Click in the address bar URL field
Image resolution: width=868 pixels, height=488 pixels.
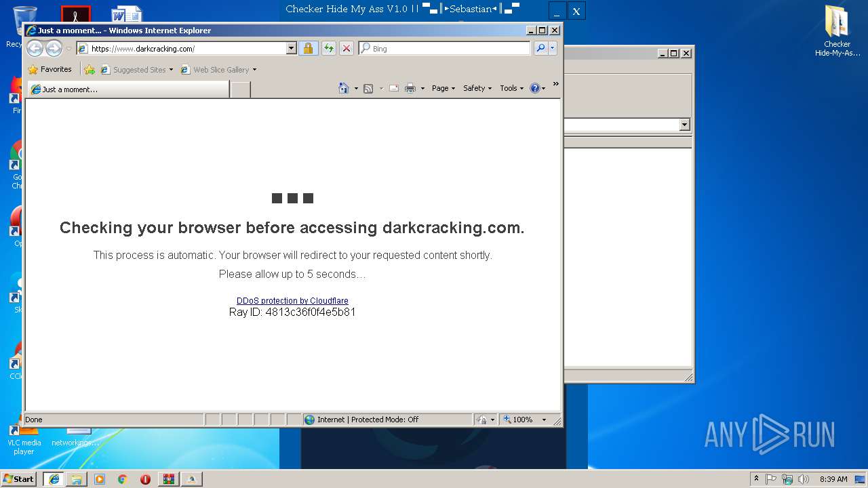click(181, 48)
